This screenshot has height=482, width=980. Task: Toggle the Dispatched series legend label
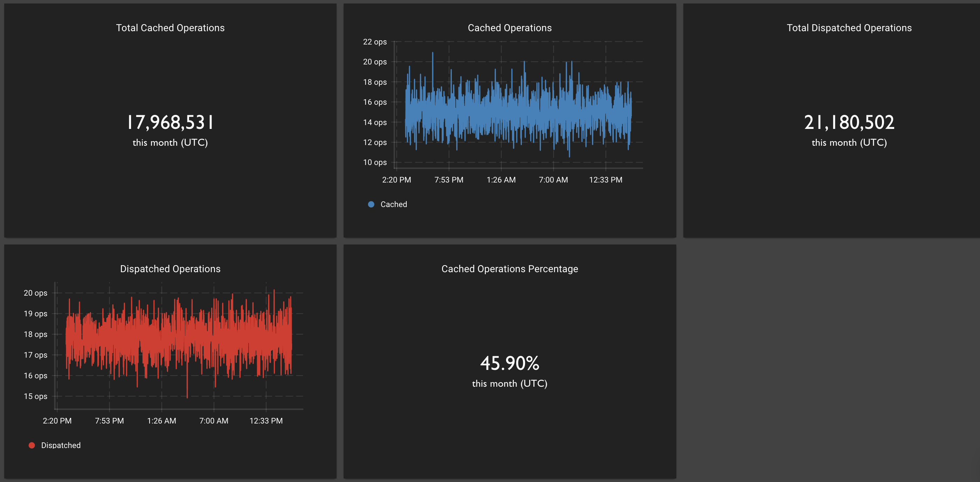(61, 445)
